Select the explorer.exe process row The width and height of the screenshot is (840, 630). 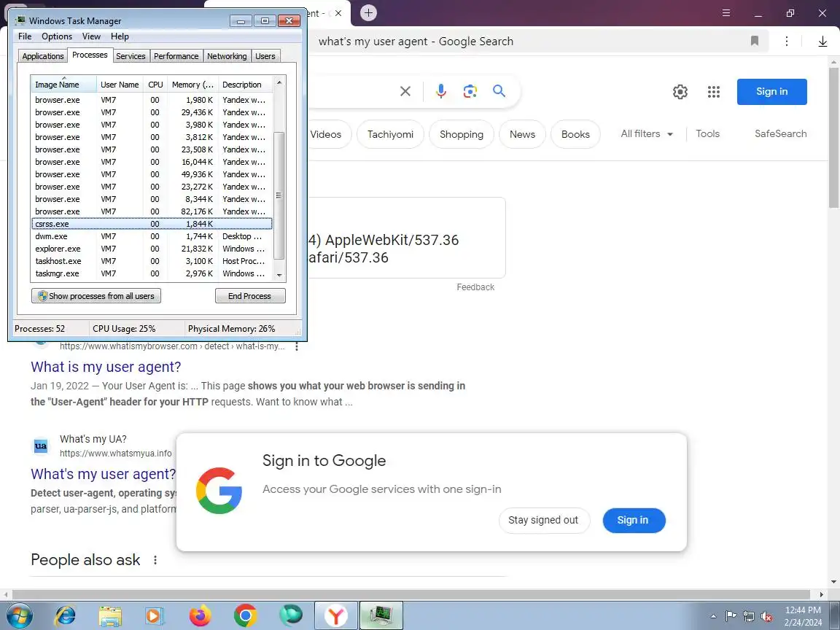click(152, 249)
